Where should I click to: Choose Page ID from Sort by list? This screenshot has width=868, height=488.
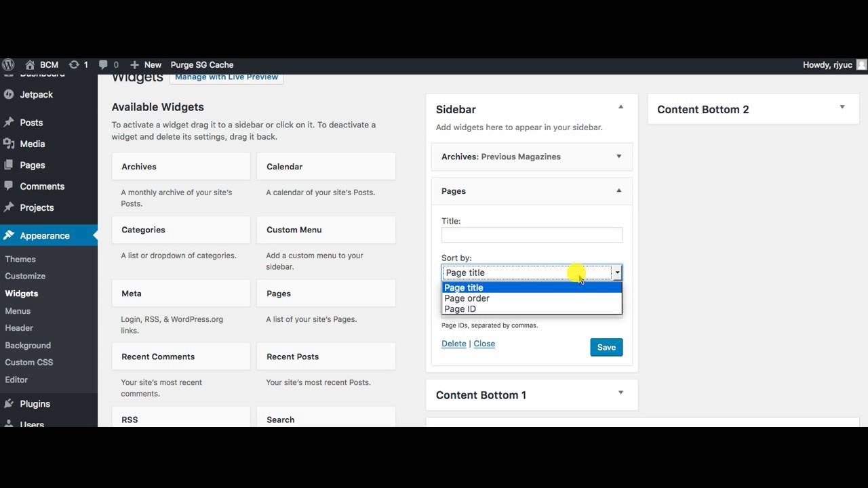532,309
